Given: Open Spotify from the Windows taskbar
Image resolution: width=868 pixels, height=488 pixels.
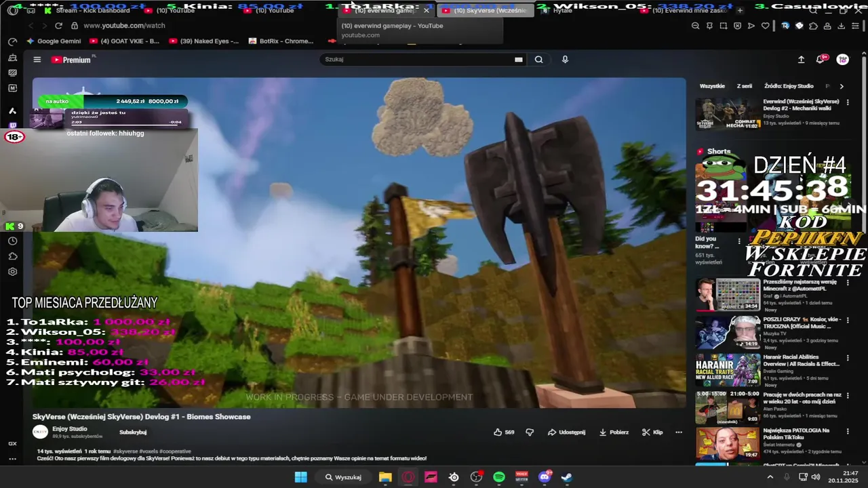Looking at the screenshot, I should tap(499, 477).
